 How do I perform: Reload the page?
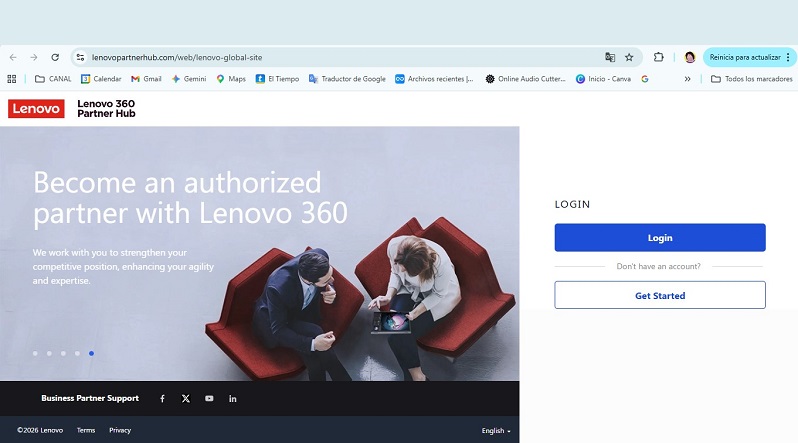[x=55, y=58]
